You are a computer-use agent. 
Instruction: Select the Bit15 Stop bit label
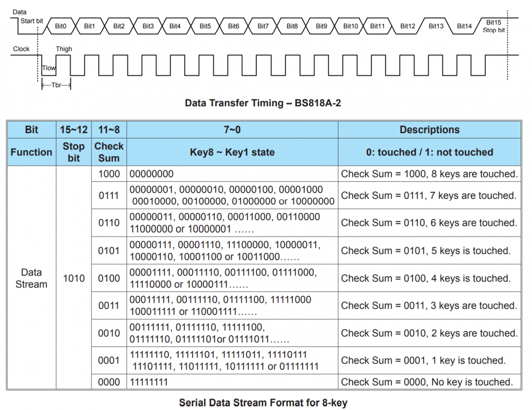(x=493, y=26)
